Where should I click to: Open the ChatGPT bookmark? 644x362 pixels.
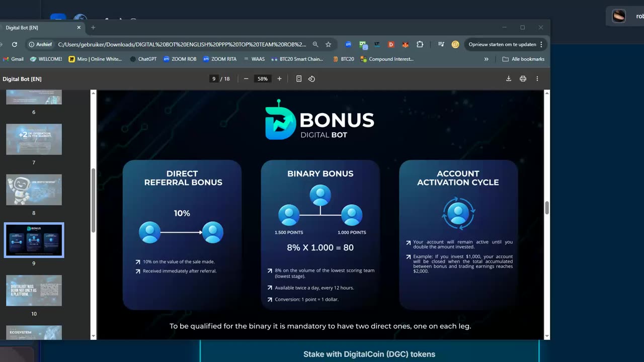(x=143, y=59)
